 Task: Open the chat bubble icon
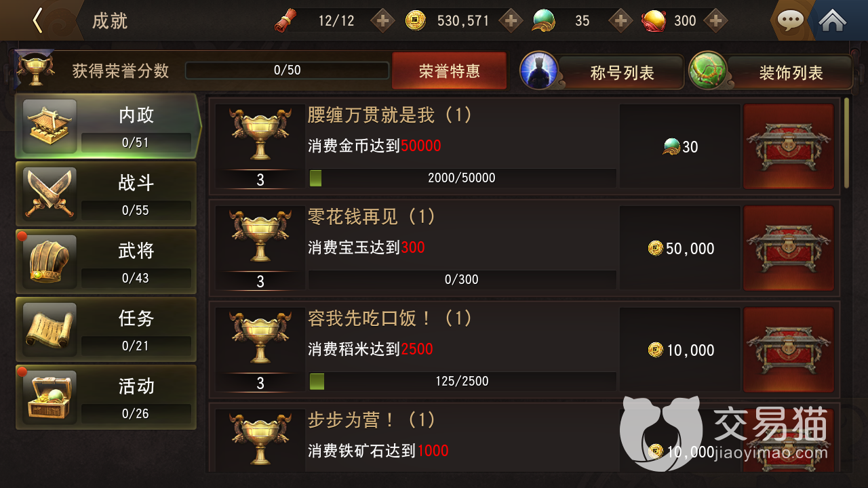pos(790,20)
